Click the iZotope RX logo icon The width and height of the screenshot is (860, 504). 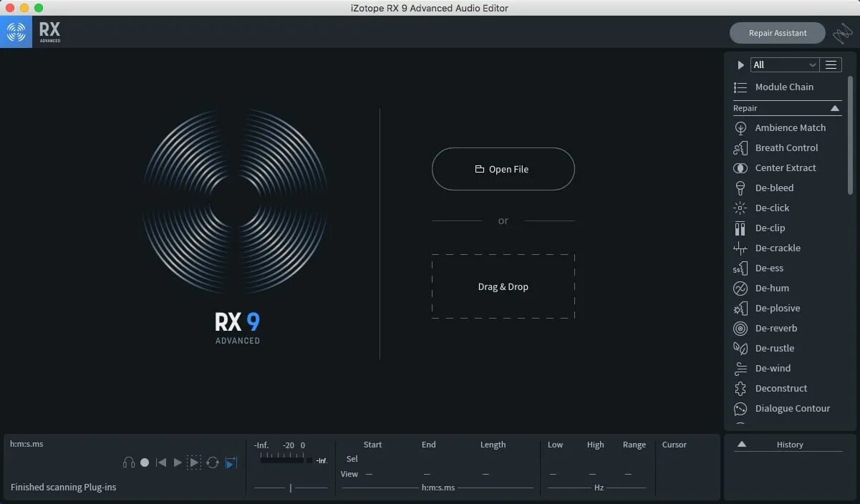[x=16, y=32]
